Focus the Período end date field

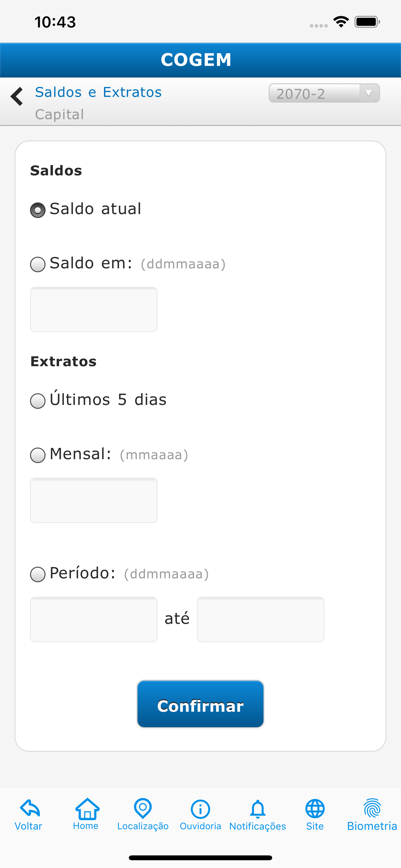[261, 619]
